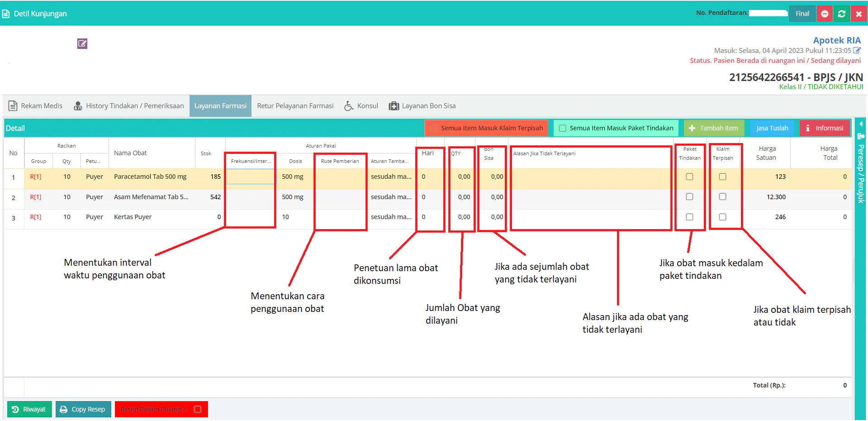Open the Layanan Bon Sisa tab
Screen dimensions: 868x421
(422, 106)
